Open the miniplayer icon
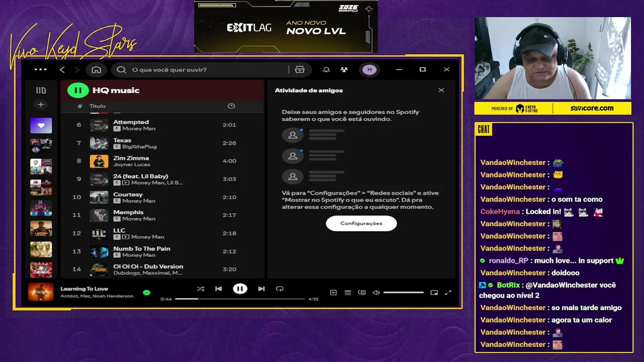644x362 pixels. (434, 293)
